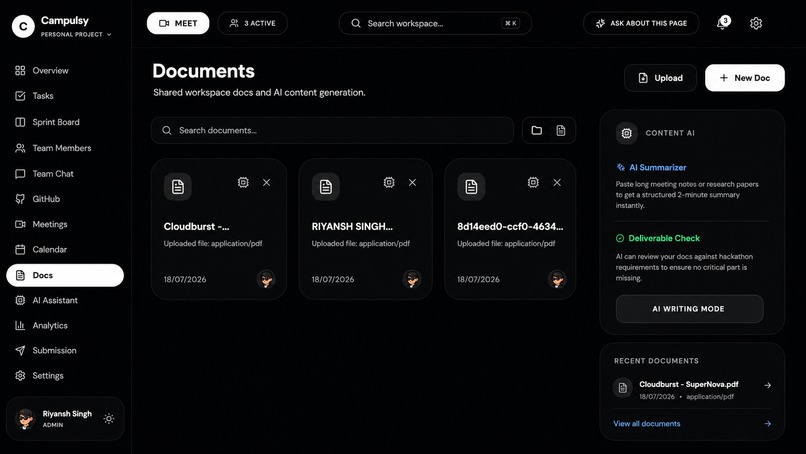Open RIYANSH SINGH document title
Viewport: 806px width, 454px height.
[352, 226]
